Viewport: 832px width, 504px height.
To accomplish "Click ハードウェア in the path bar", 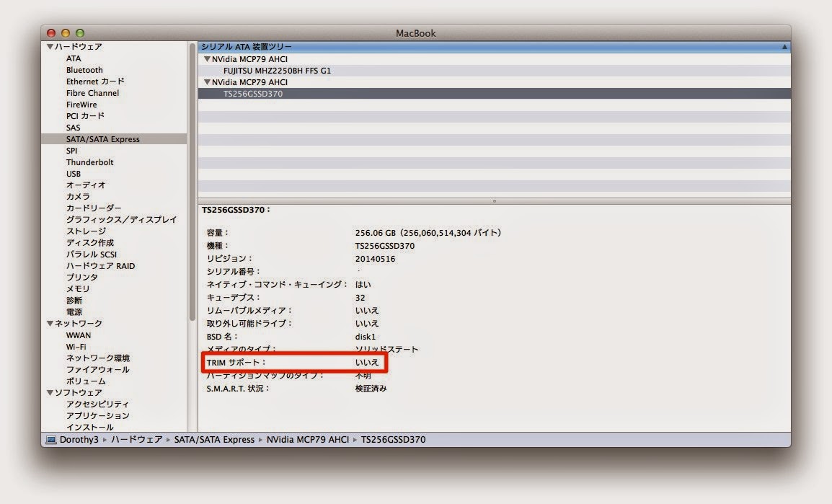I will (136, 440).
